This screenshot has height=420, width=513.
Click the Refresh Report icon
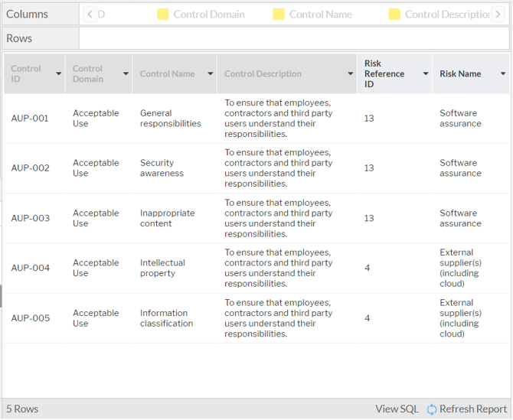(x=432, y=409)
